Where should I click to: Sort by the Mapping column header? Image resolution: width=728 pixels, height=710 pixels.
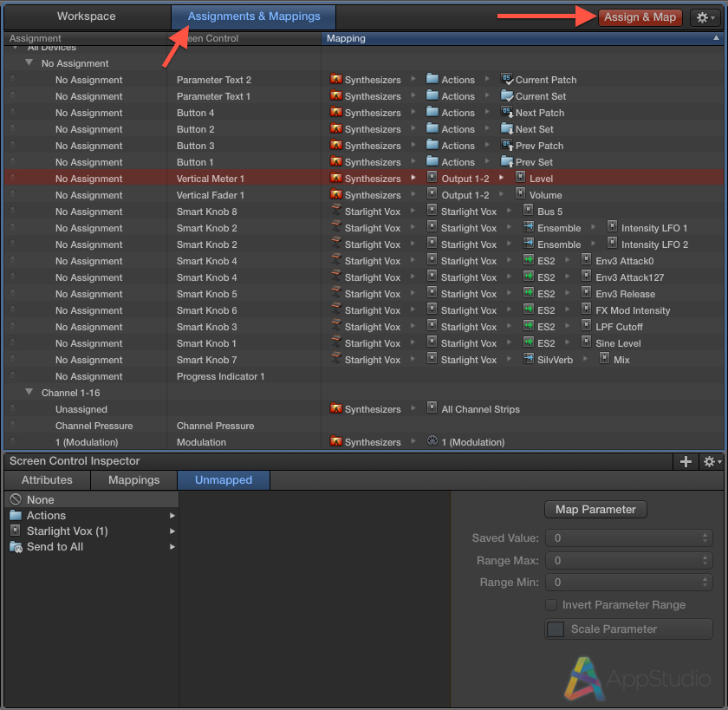(x=523, y=38)
